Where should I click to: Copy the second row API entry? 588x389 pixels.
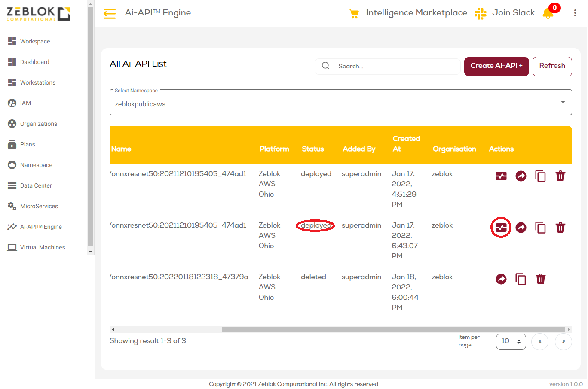tap(540, 228)
